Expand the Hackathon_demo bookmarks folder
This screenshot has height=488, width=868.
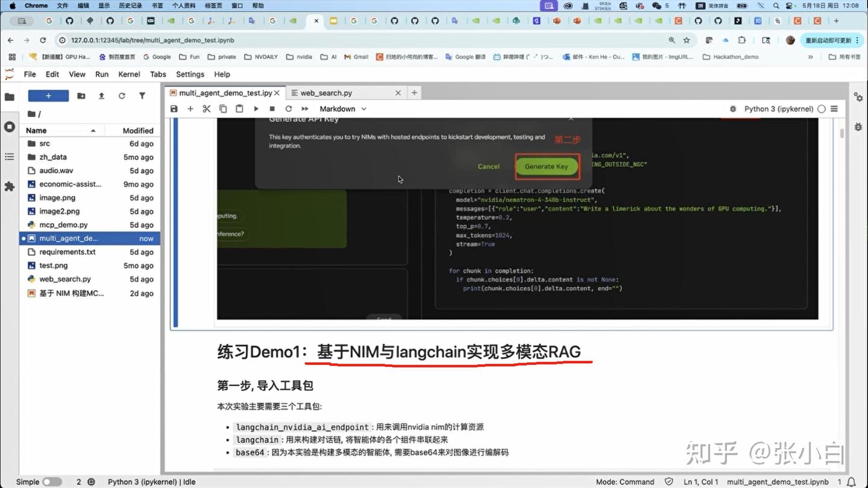click(731, 57)
